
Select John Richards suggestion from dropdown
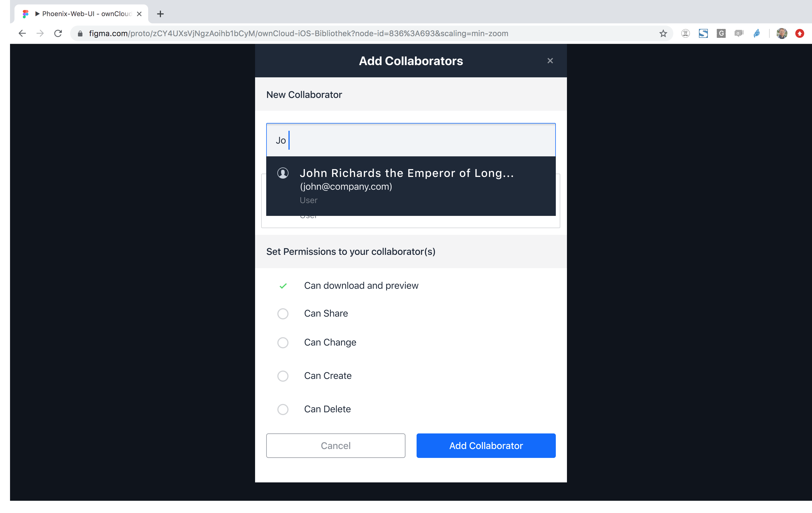click(x=411, y=186)
